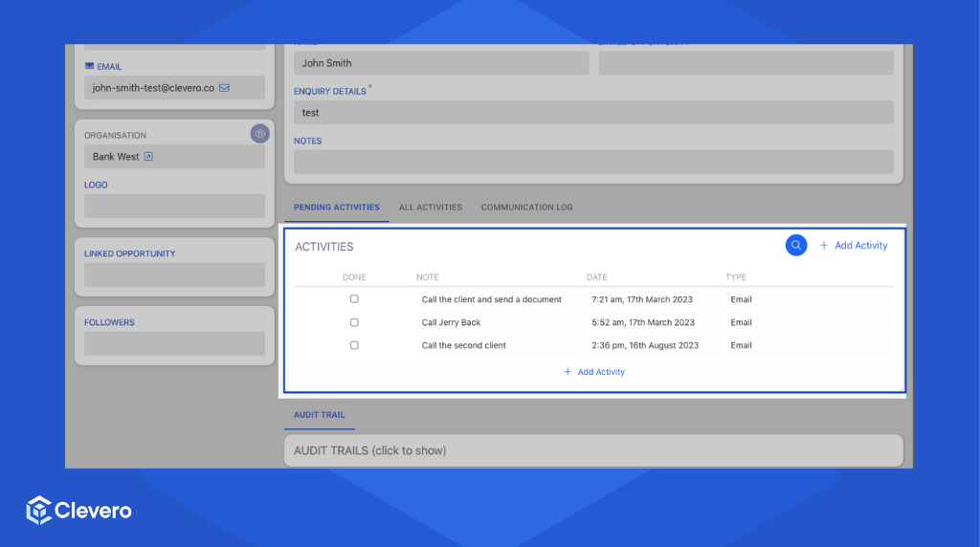Click the Name field containing John Smith
Screen dimensions: 980x547
pos(441,63)
